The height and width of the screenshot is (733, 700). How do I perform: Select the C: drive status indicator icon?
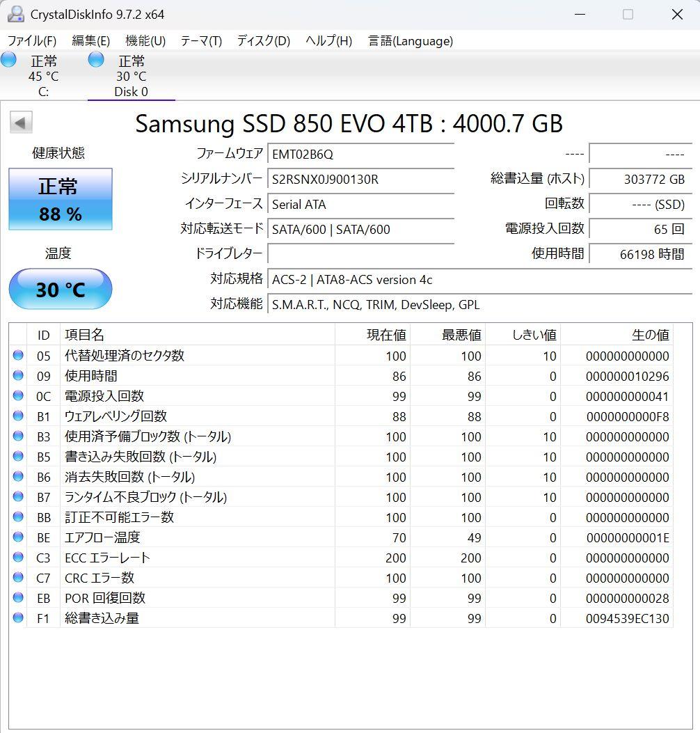pos(9,61)
